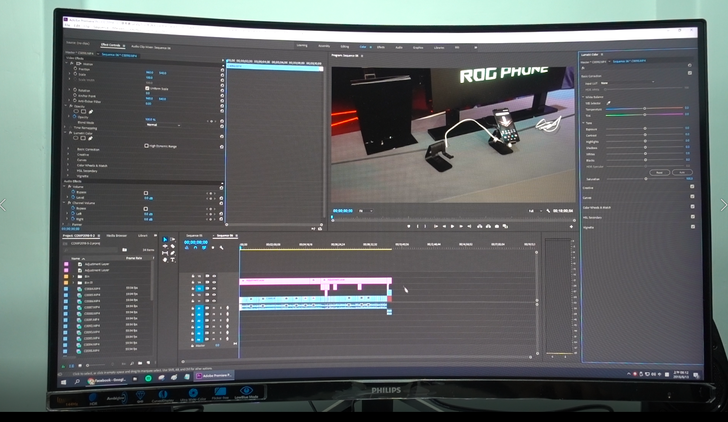Open the Media Browser tab
The image size is (728, 422).
(x=115, y=236)
